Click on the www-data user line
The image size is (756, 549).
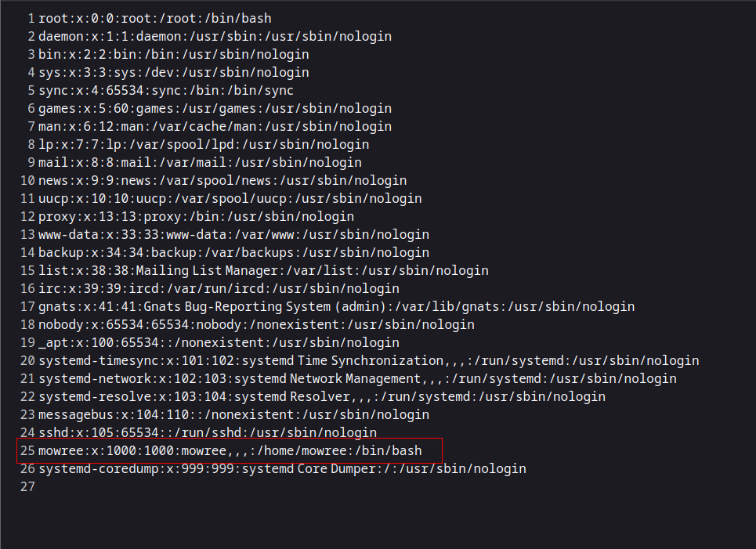(x=233, y=234)
